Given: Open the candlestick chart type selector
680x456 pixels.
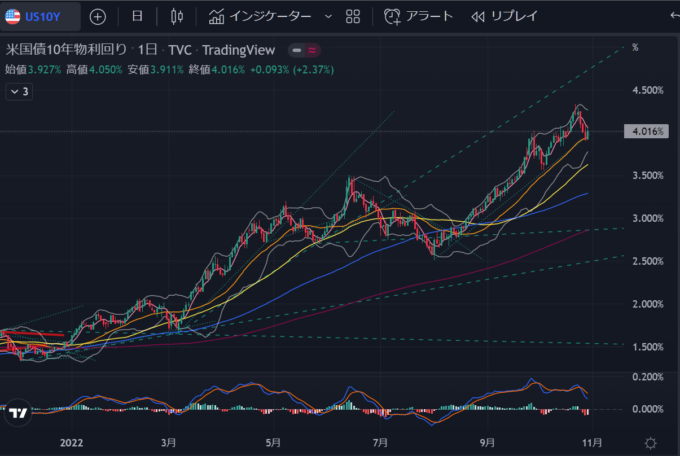Looking at the screenshot, I should [x=177, y=17].
